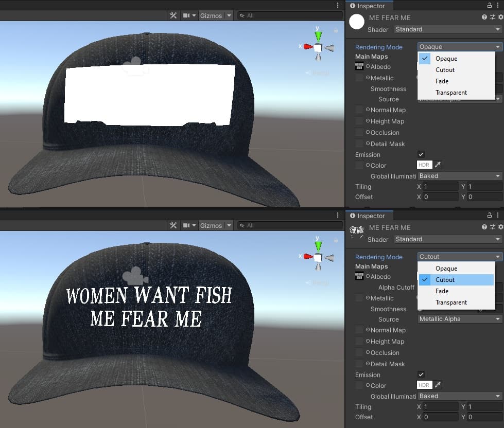
Task: Choose Transparent in the menu with Opaque checked
Action: pyautogui.click(x=451, y=93)
